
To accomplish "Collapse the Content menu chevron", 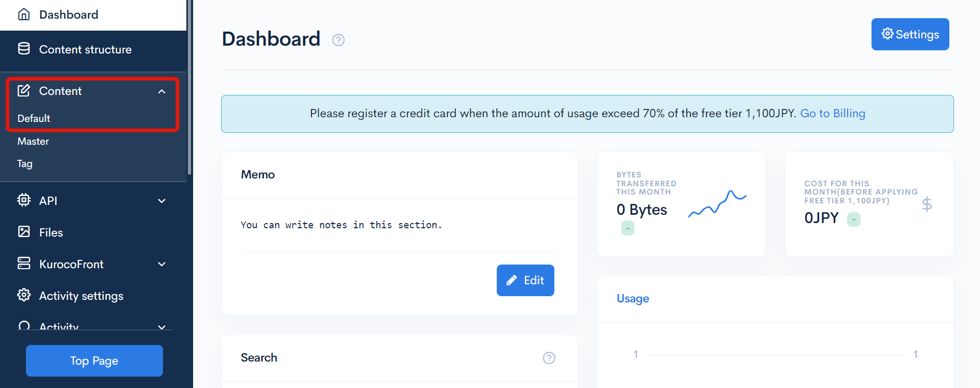I will point(162,91).
